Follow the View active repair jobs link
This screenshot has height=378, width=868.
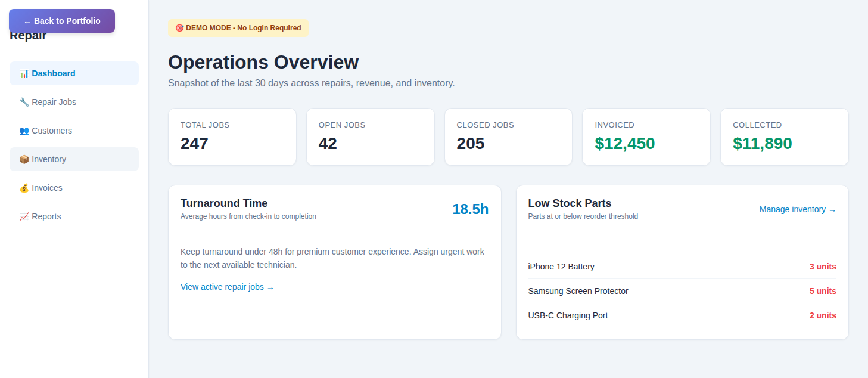(x=227, y=287)
